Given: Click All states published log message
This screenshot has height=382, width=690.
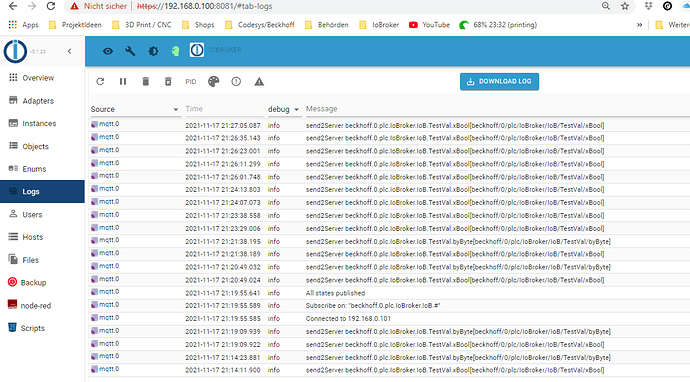Looking at the screenshot, I should [335, 293].
